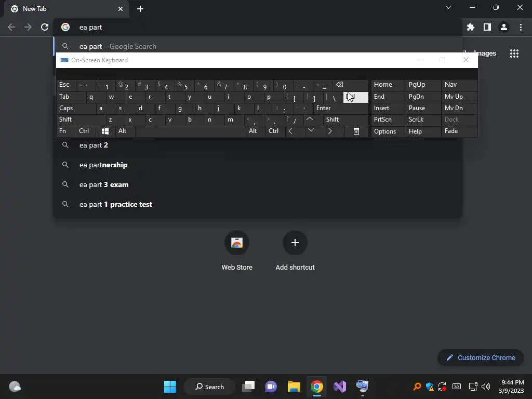Open the Chat app on the taskbar

[x=271, y=387]
